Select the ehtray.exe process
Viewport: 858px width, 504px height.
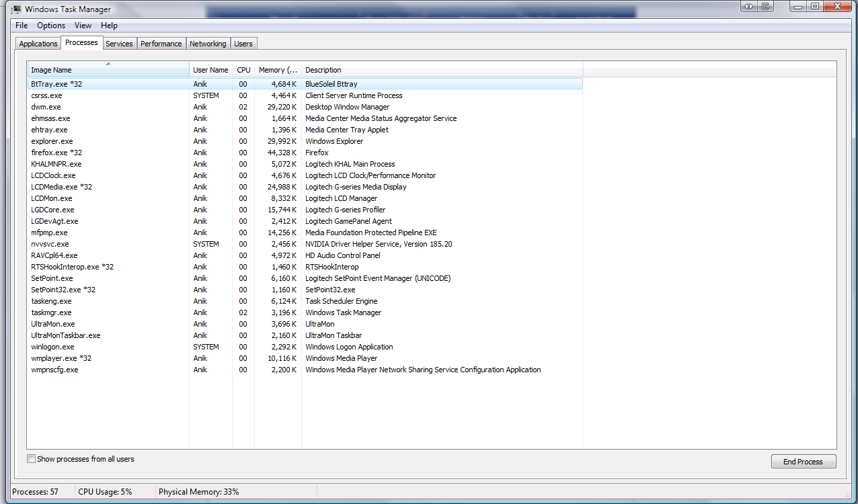[x=305, y=130]
